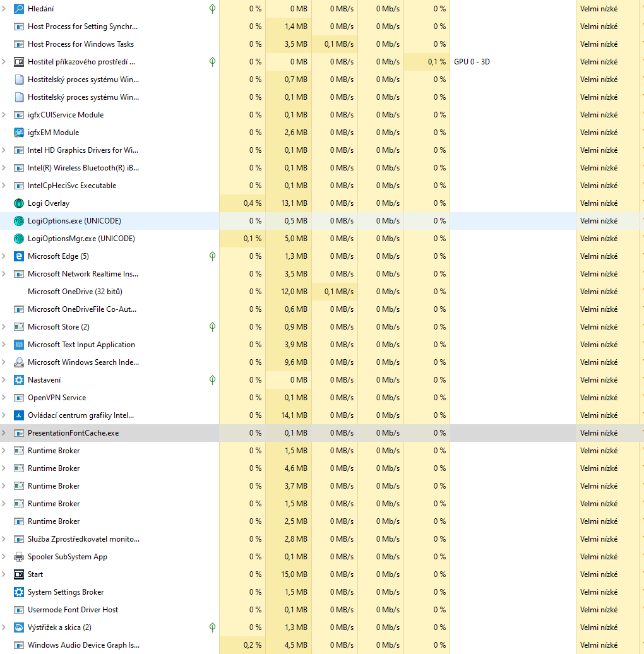Click the Hostitel příkazového prostředí icon
The image size is (644, 654).
pos(19,62)
